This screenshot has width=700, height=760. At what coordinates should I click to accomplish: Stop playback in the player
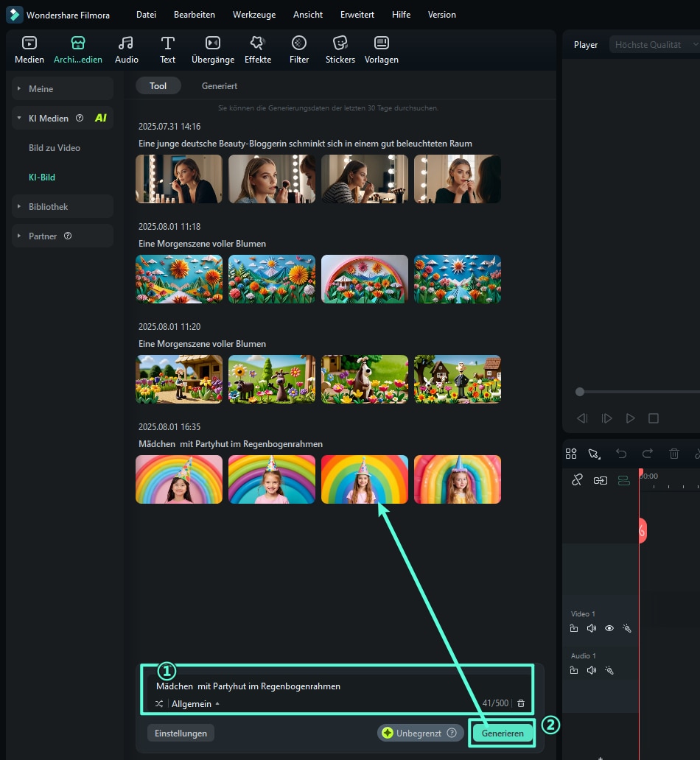point(654,418)
